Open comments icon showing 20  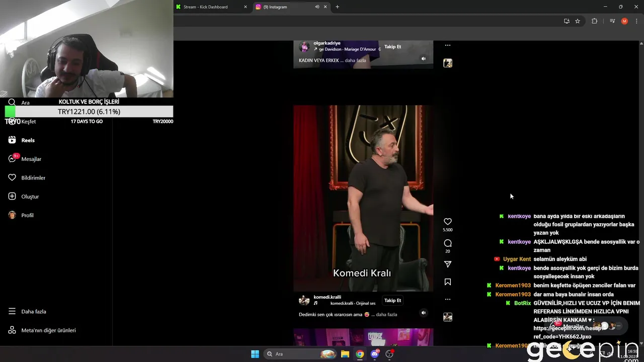point(448,243)
